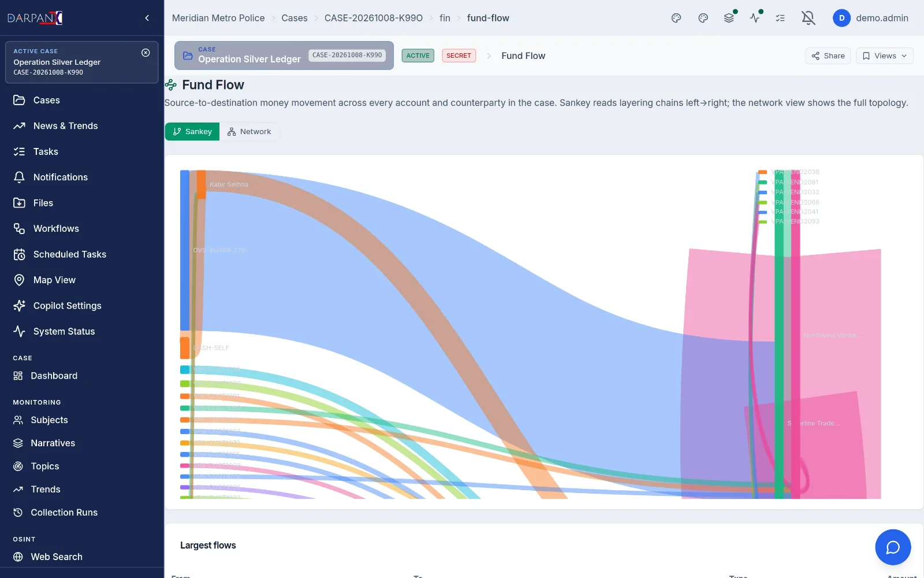Go to the Cases breadcrumb
Viewport: 924px width, 578px height.
click(x=295, y=18)
